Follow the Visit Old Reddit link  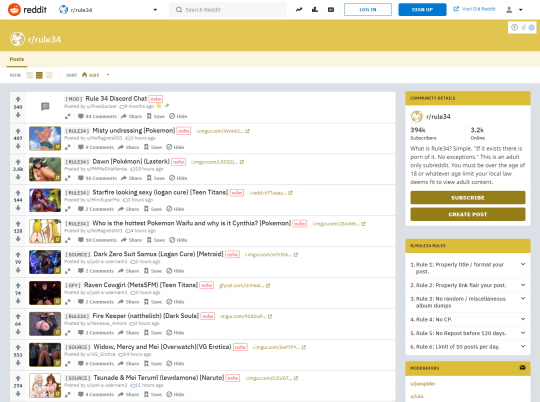(x=474, y=9)
